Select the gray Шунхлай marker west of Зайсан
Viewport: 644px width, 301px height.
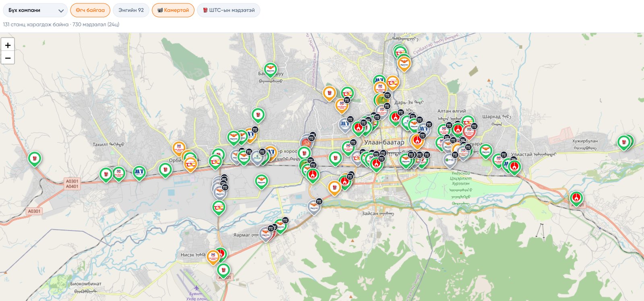pyautogui.click(x=314, y=207)
